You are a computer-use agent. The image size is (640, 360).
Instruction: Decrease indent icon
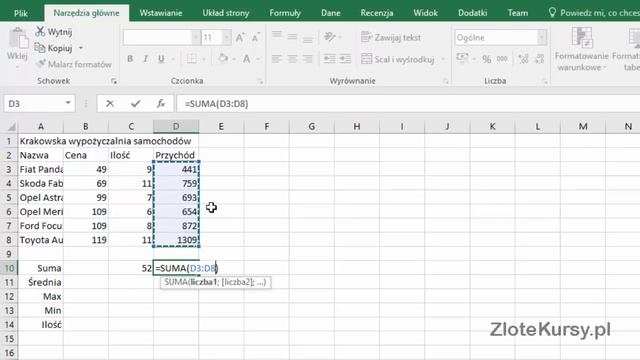[329, 59]
